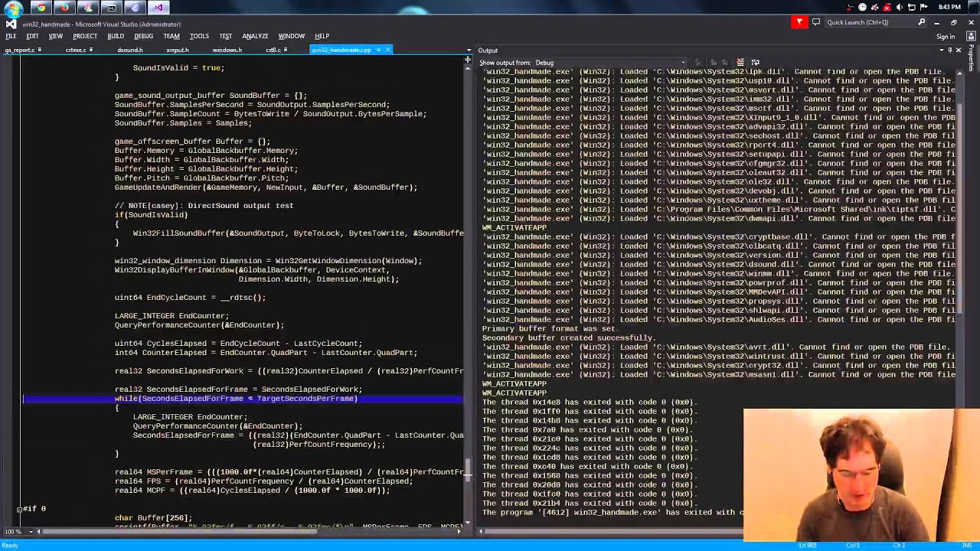The height and width of the screenshot is (551, 980).
Task: Click the editor split-window handle
Action: tap(469, 61)
